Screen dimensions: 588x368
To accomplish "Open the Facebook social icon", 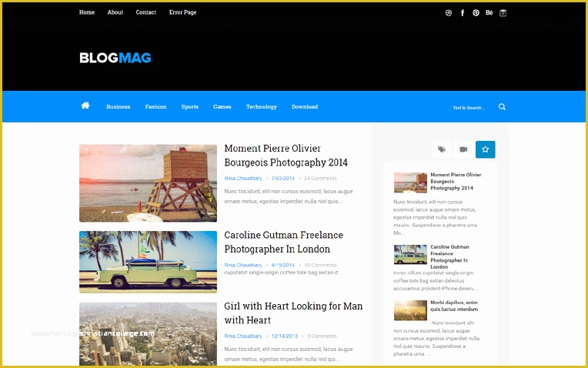I will (463, 13).
